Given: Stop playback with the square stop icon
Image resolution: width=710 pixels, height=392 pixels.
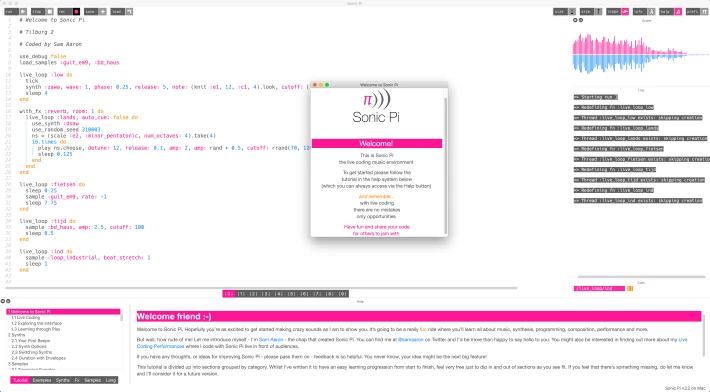Looking at the screenshot, I should pyautogui.click(x=50, y=11).
